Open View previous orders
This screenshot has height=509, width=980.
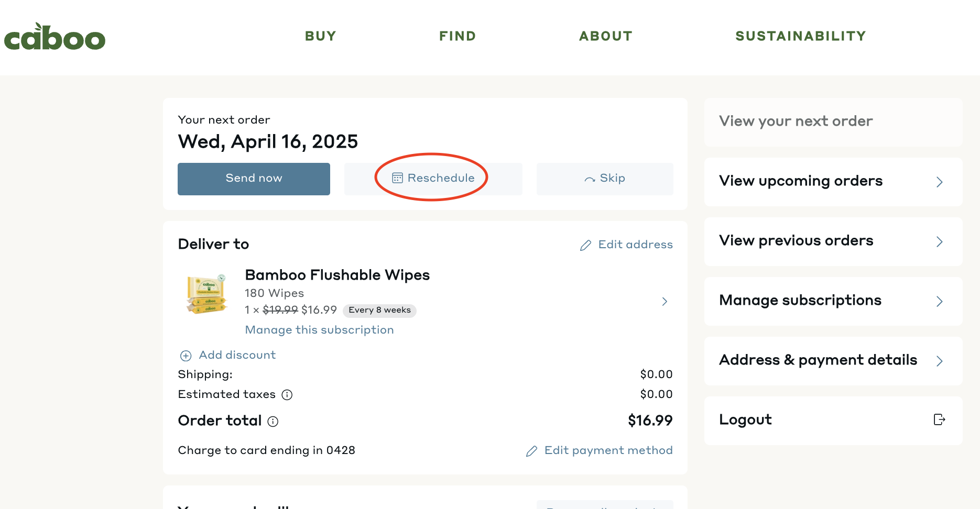point(833,241)
